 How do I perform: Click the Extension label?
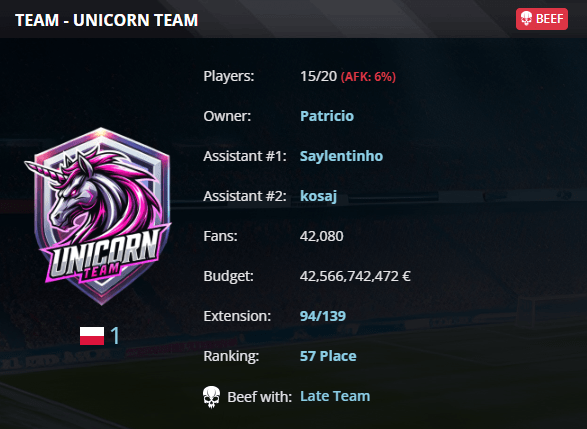tap(237, 316)
